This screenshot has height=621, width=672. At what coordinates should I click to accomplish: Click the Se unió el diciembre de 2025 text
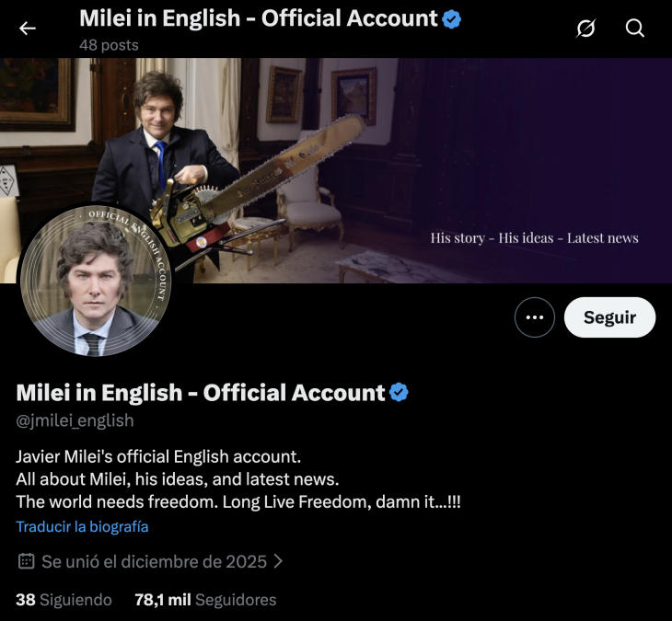tap(154, 561)
